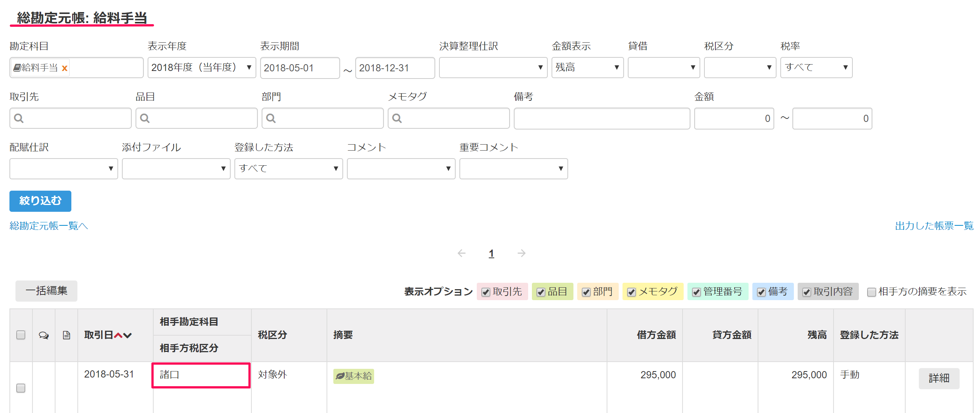The height and width of the screenshot is (413, 980).
Task: Open the 金額表示 dropdown showing 残高
Action: pyautogui.click(x=587, y=68)
